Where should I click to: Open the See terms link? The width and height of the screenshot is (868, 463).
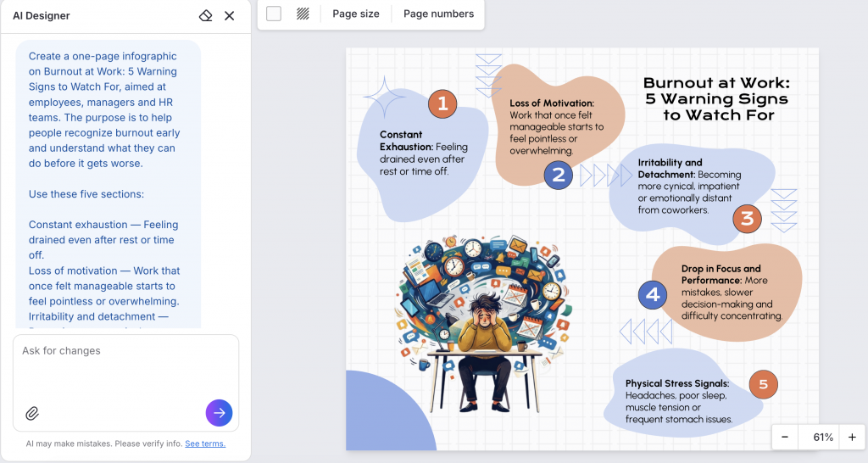[x=205, y=443]
